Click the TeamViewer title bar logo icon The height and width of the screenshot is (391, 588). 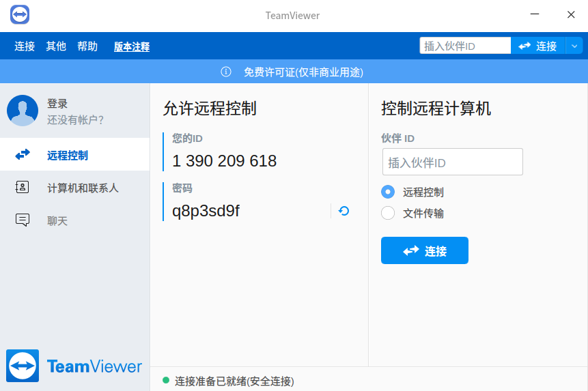(x=20, y=15)
